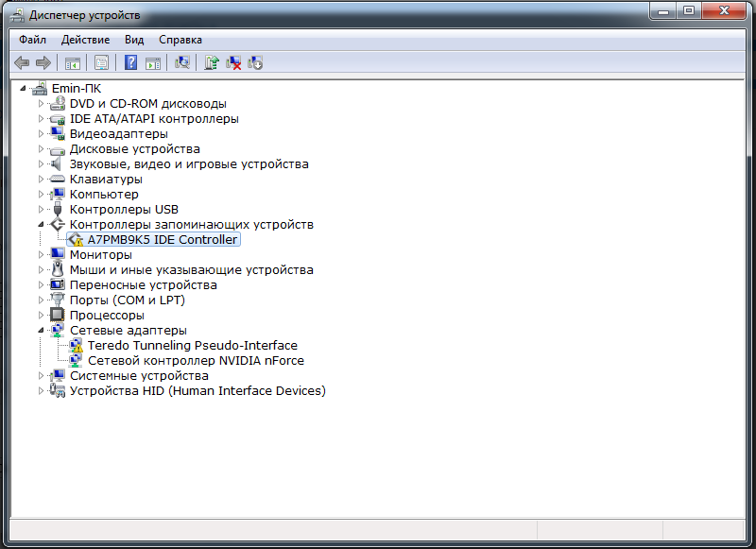
Task: Click the NVIDIA nForce network adapter icon
Action: point(76,360)
